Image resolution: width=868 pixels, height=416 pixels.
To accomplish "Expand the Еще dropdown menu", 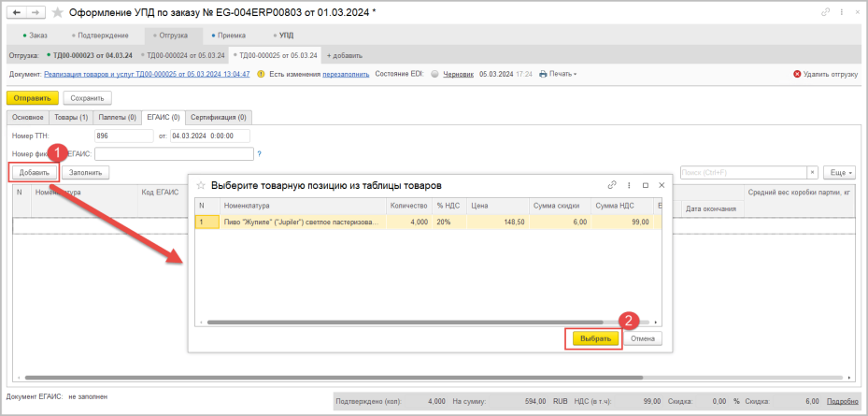I will (x=839, y=173).
